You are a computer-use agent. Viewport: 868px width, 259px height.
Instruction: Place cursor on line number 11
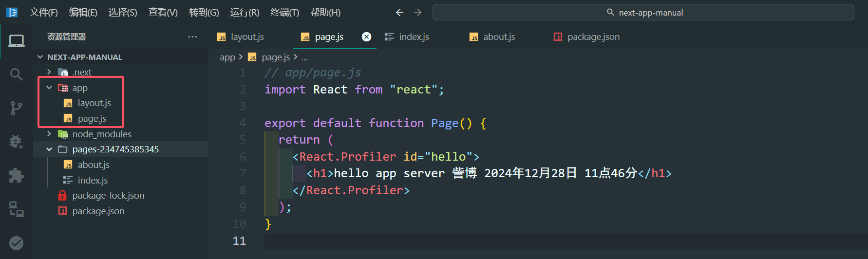tap(239, 241)
